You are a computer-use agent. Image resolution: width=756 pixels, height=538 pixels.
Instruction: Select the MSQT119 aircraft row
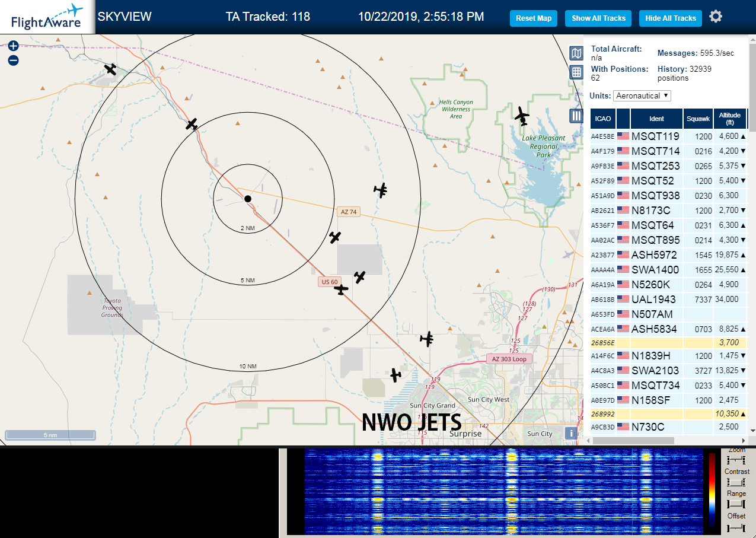pos(669,136)
